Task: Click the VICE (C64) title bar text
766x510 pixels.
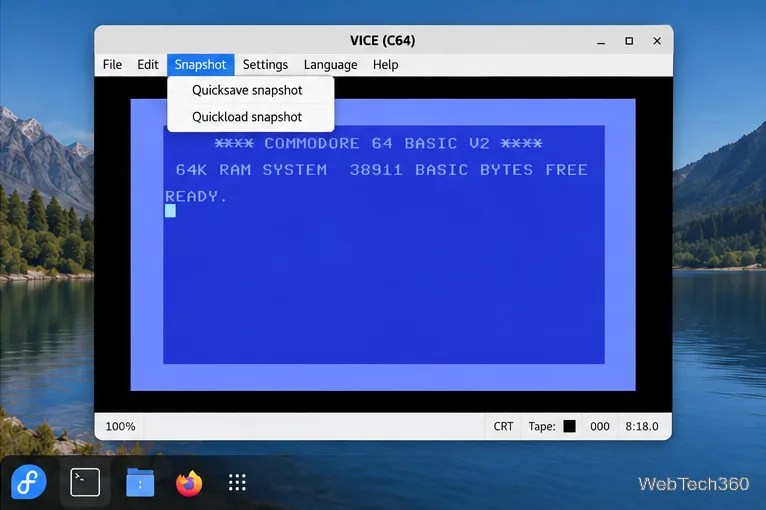Action: [x=383, y=41]
